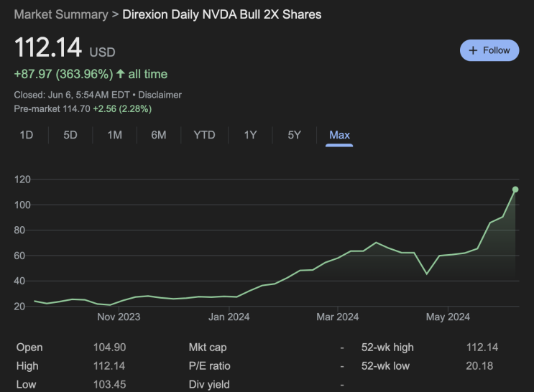Click the Jan 2024 axis label
The image size is (534, 392).
[229, 317]
